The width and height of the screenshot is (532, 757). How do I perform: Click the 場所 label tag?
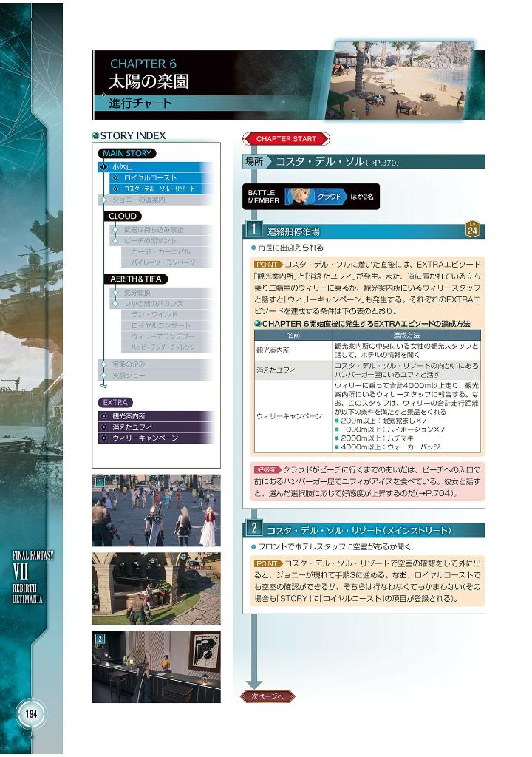click(x=254, y=162)
